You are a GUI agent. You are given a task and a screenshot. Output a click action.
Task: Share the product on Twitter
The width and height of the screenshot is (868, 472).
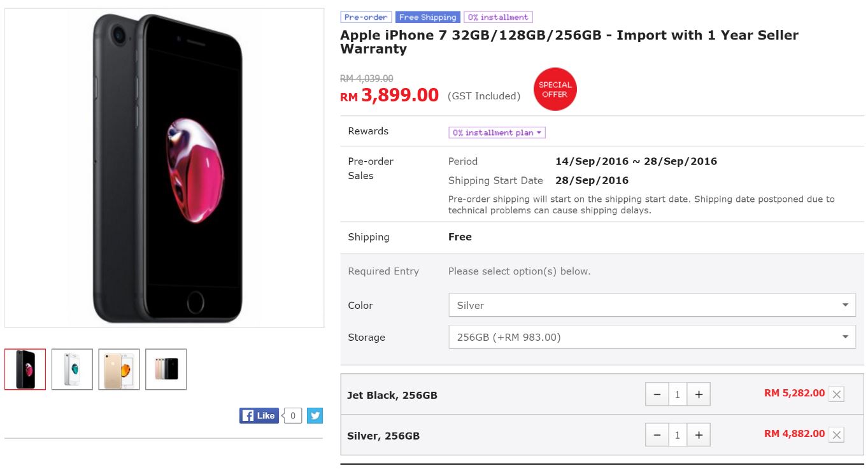tap(315, 416)
